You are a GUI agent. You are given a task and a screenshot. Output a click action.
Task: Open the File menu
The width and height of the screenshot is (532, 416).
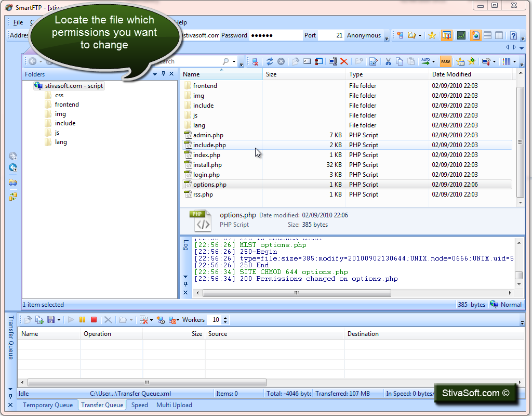pyautogui.click(x=18, y=22)
